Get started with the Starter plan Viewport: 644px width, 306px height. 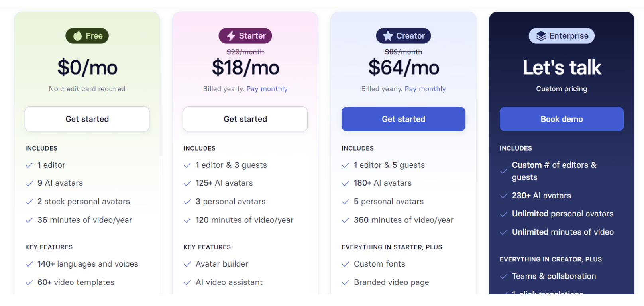(x=245, y=119)
